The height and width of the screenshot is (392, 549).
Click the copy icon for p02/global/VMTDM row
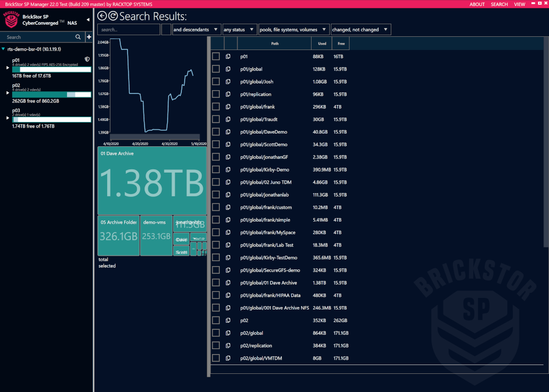(228, 358)
